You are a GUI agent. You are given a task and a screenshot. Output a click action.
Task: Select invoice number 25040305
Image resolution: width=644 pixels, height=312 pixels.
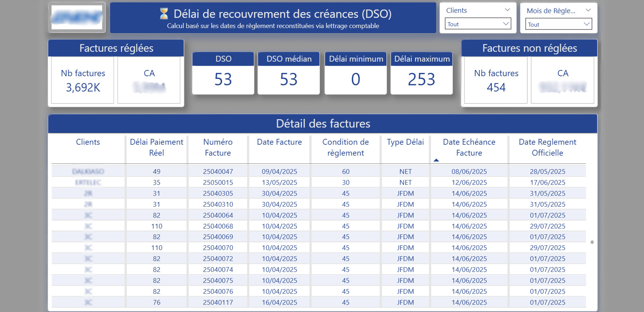[218, 194]
